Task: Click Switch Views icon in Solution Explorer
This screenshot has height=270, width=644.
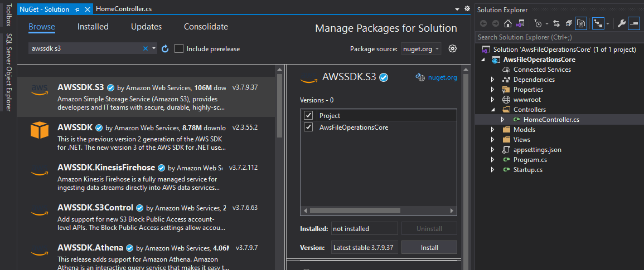Action: (520, 23)
